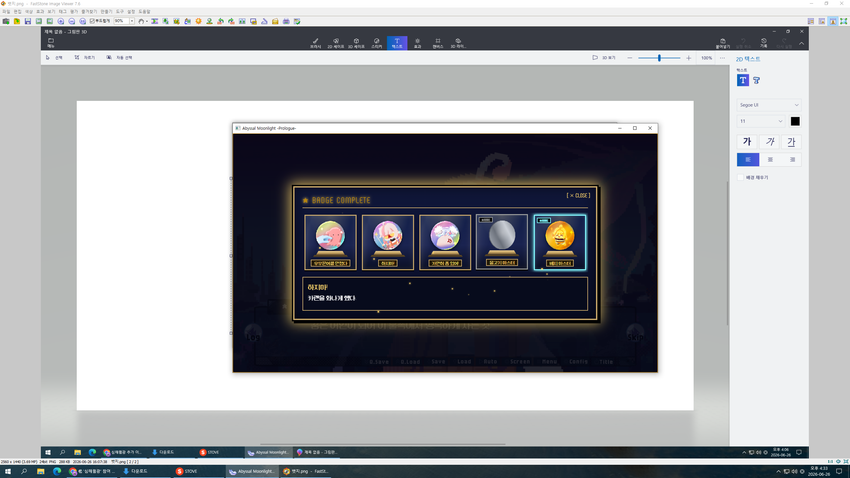Enable the background fill (배경 채우기) checkbox
This screenshot has width=850, height=478.
click(x=740, y=177)
